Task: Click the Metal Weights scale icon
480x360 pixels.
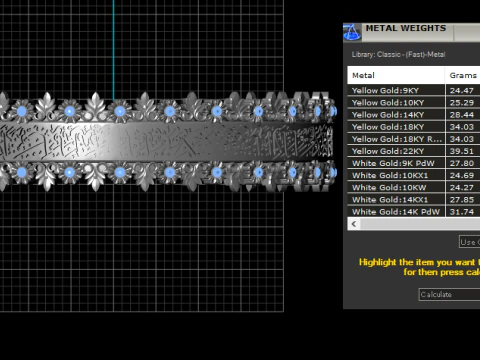Action: point(352,32)
